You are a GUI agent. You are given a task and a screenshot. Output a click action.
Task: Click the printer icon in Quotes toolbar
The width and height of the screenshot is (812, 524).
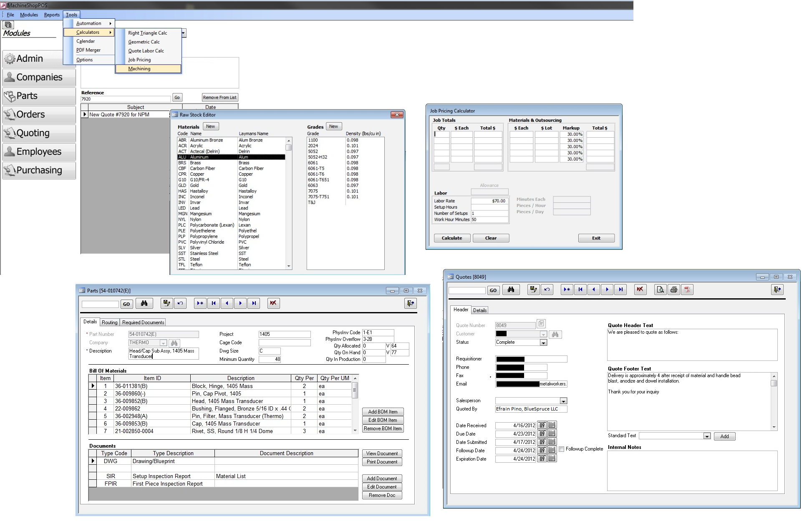[x=674, y=290]
